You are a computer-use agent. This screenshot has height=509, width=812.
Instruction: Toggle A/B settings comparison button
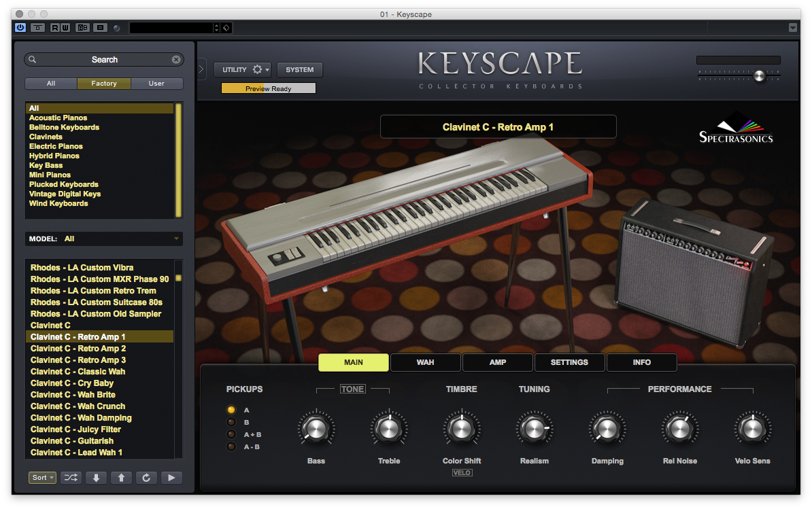82,27
